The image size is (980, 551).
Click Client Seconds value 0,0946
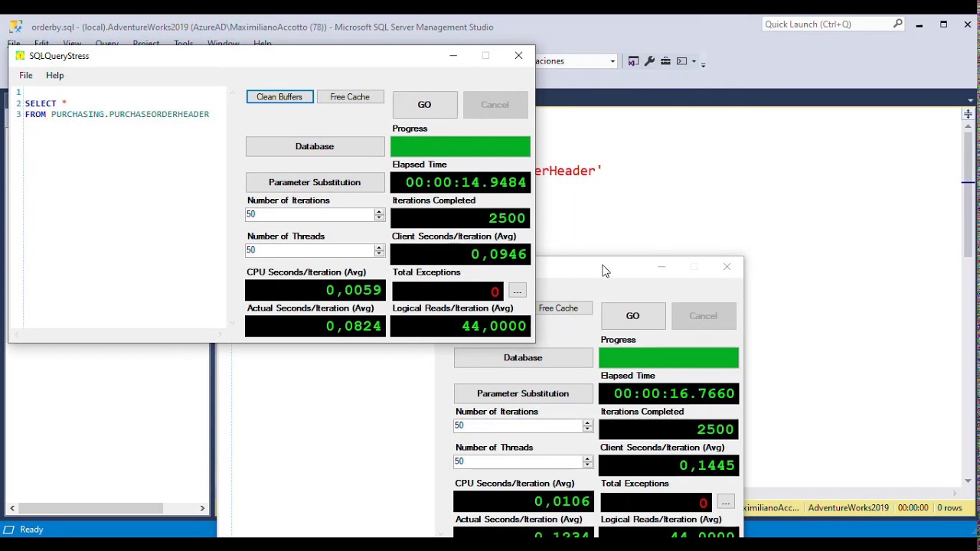click(x=460, y=254)
